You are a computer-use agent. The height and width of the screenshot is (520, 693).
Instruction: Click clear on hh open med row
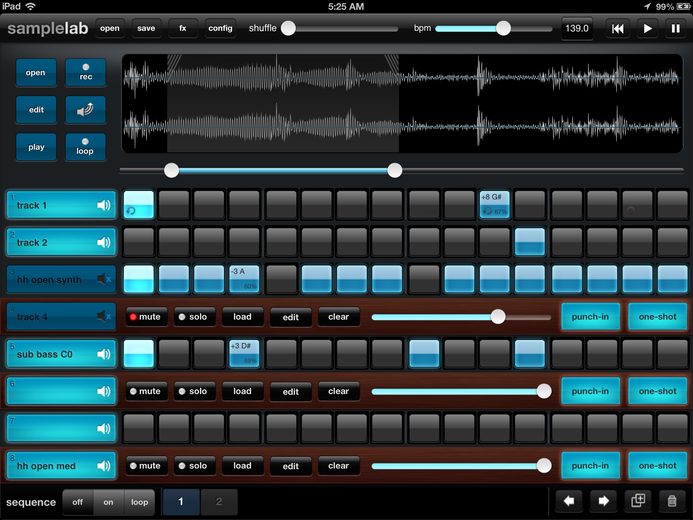[x=339, y=466]
